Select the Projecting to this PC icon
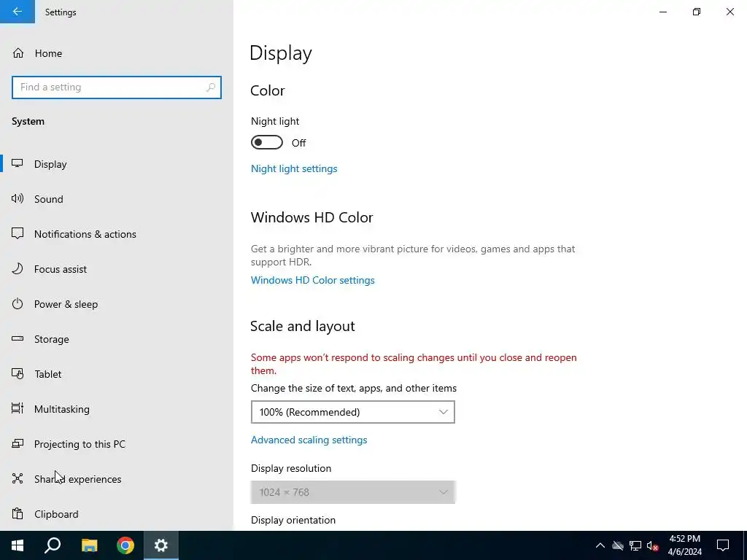The image size is (747, 560). [x=18, y=444]
